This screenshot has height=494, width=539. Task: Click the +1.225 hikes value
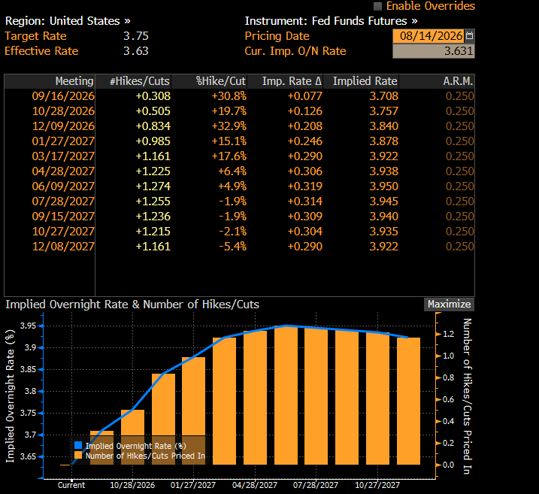tap(153, 171)
